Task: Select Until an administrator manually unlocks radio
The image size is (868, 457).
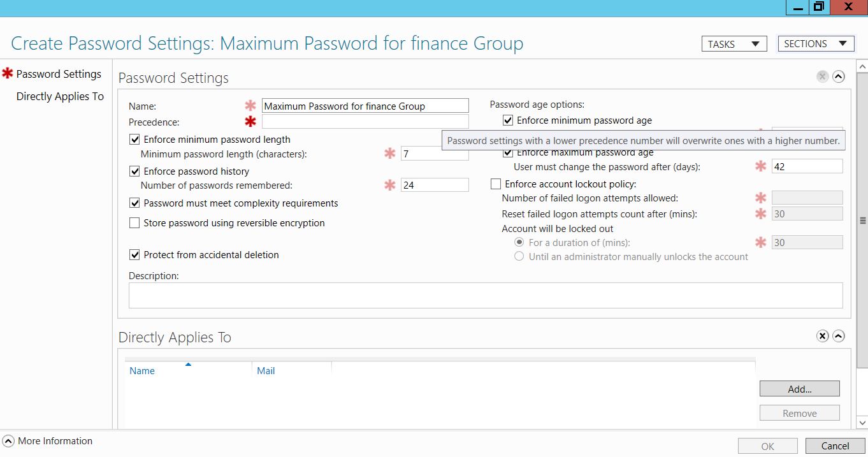Action: pos(519,257)
